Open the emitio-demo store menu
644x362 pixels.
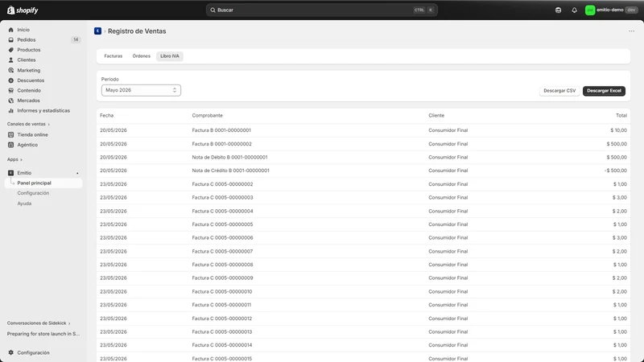[611, 10]
